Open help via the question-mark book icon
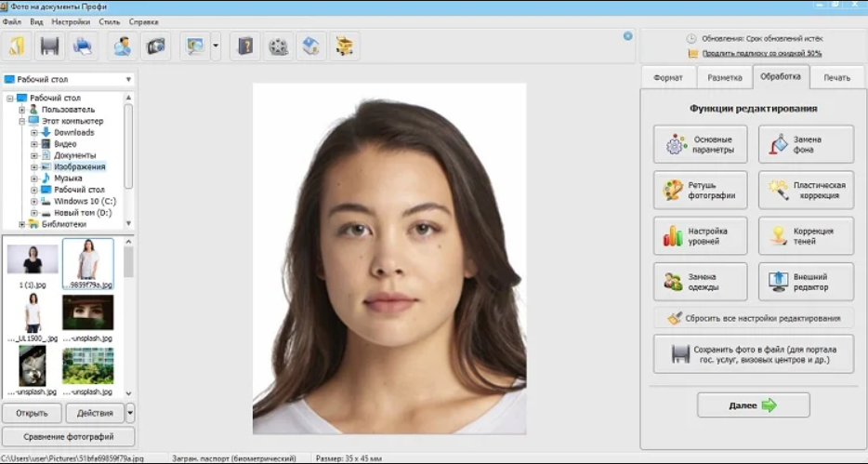 tap(245, 45)
